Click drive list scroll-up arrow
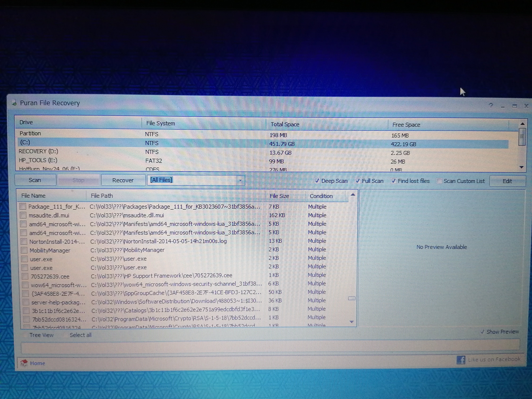The height and width of the screenshot is (399, 532). coord(522,124)
